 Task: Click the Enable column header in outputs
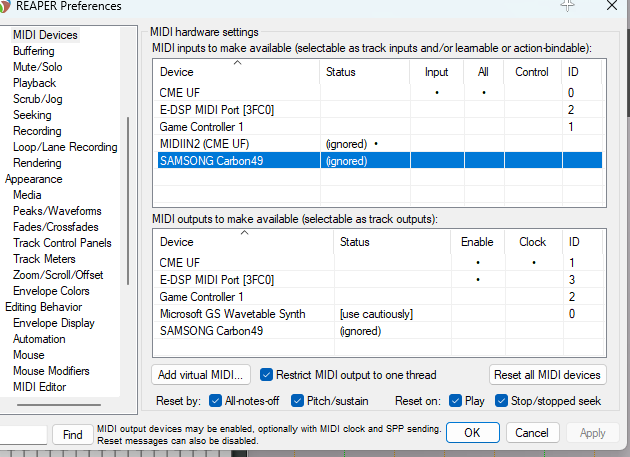click(x=477, y=242)
